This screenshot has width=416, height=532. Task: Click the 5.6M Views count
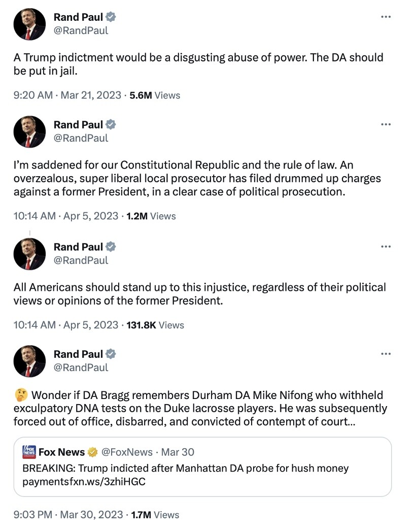coord(155,95)
